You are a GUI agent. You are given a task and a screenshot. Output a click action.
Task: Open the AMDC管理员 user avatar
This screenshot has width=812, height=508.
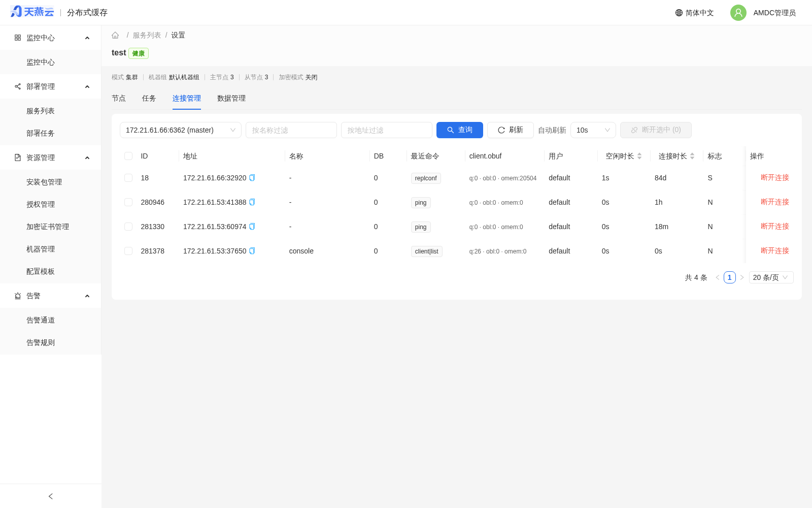point(738,13)
